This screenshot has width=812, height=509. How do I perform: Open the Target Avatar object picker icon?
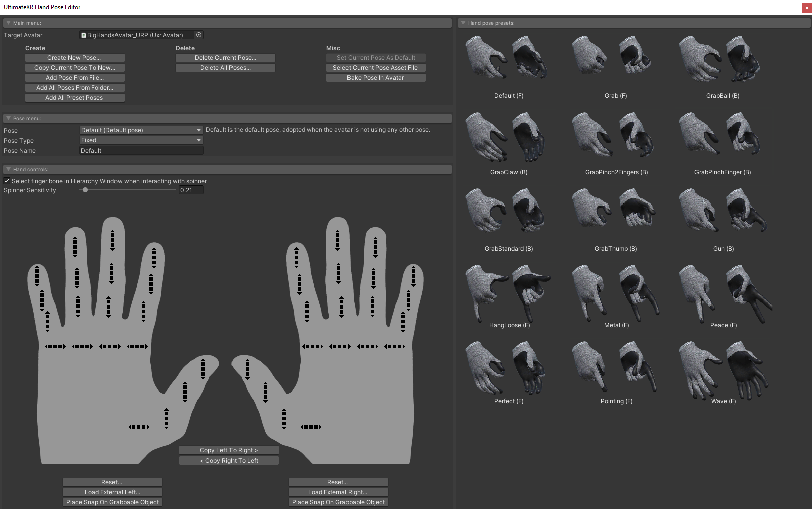(x=199, y=35)
